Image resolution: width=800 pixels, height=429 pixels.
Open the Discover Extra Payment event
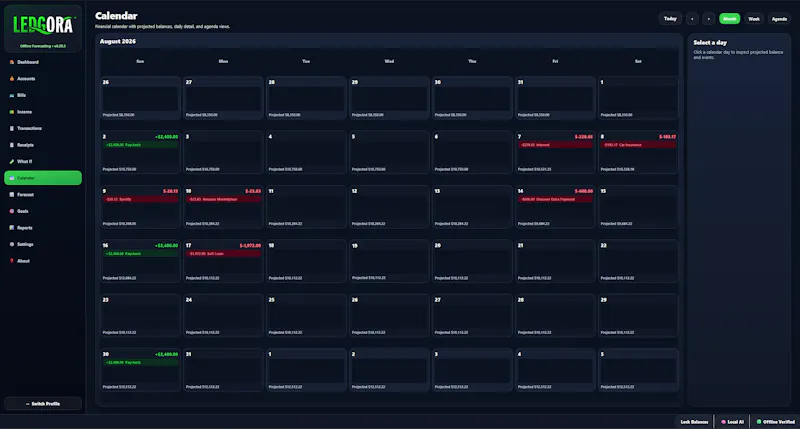(555, 199)
